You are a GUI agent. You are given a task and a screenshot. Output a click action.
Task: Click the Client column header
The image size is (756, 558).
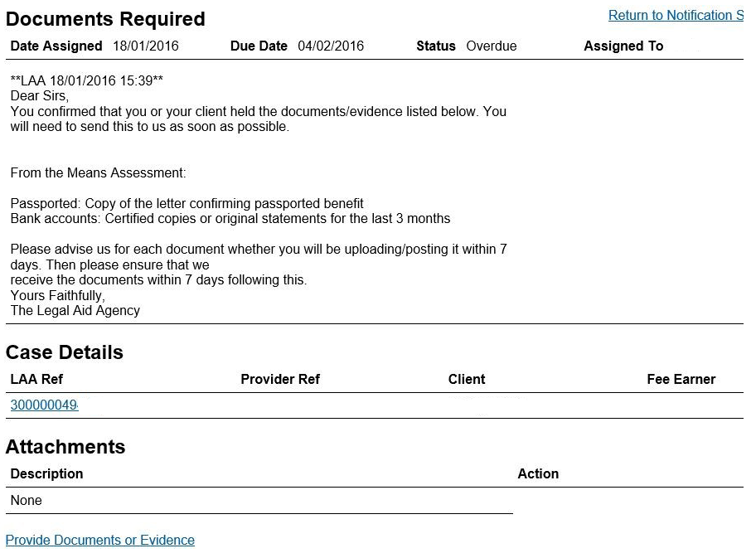pyautogui.click(x=467, y=380)
